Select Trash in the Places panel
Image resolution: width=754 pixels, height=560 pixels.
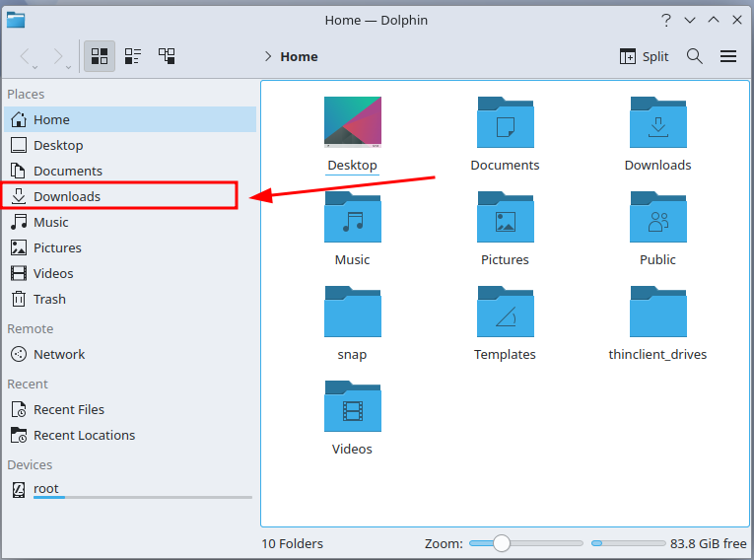[x=49, y=299]
